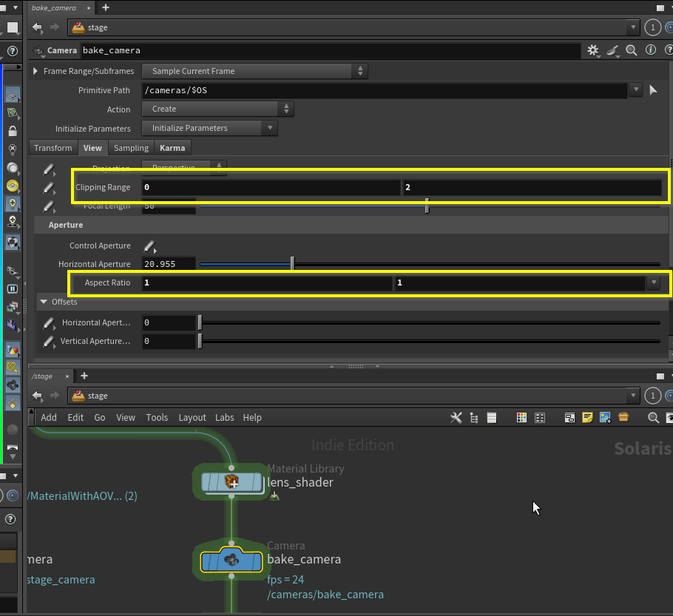Switch to the Transform tab
This screenshot has height=616, width=673.
tap(53, 148)
